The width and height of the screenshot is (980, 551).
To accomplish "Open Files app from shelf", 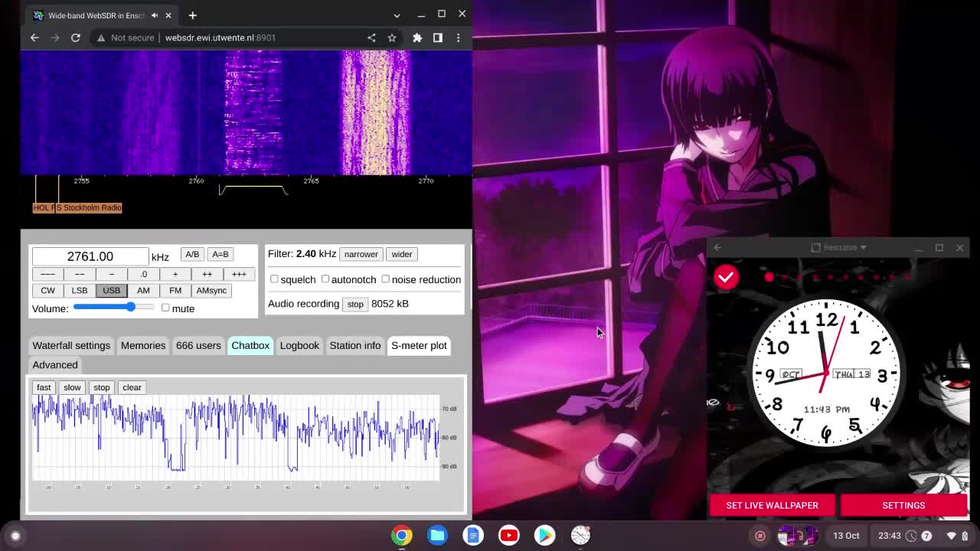I will [437, 535].
